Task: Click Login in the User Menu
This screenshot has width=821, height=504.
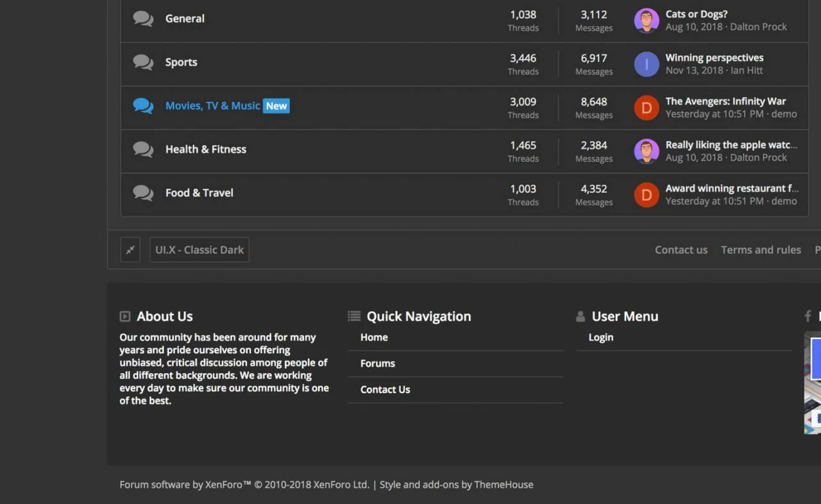Action: [601, 337]
